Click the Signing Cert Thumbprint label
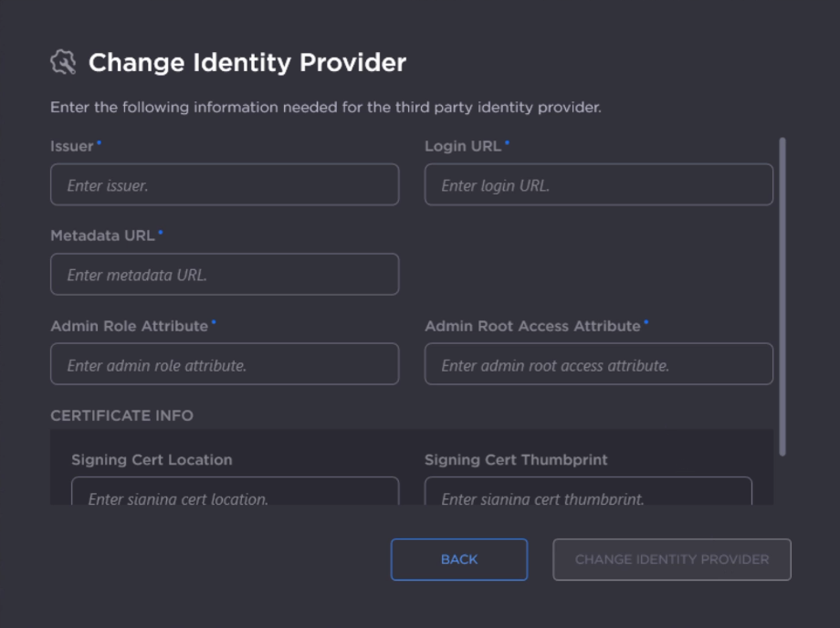 [516, 460]
